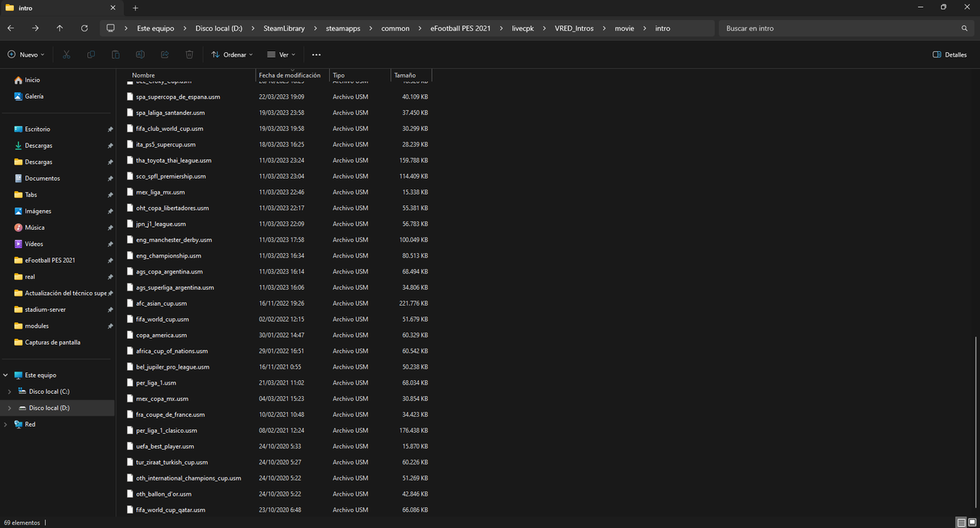Image resolution: width=980 pixels, height=528 pixels.
Task: Expand the Red network node
Action: tap(6, 424)
